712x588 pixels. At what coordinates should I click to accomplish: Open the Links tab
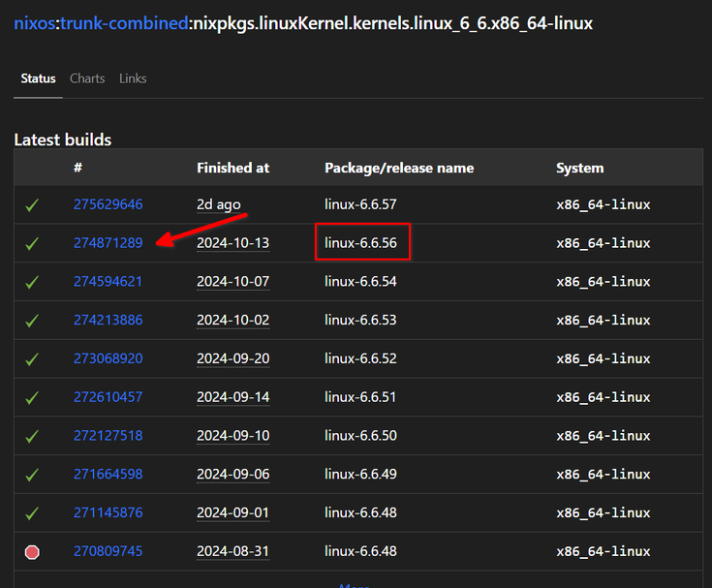pos(133,78)
